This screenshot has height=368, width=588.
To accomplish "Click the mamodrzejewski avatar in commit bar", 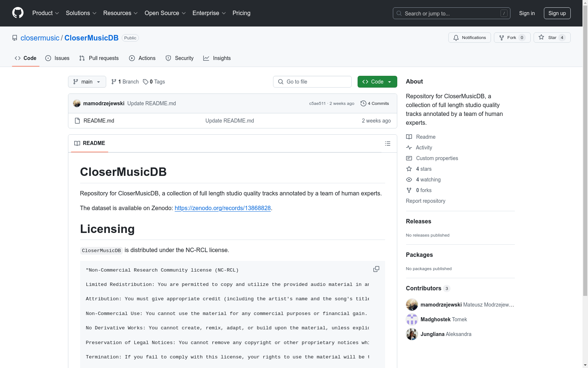I will 77,103.
